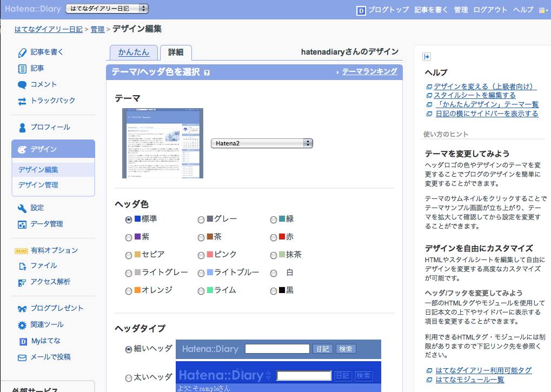Open the テーマランキング link

click(370, 71)
